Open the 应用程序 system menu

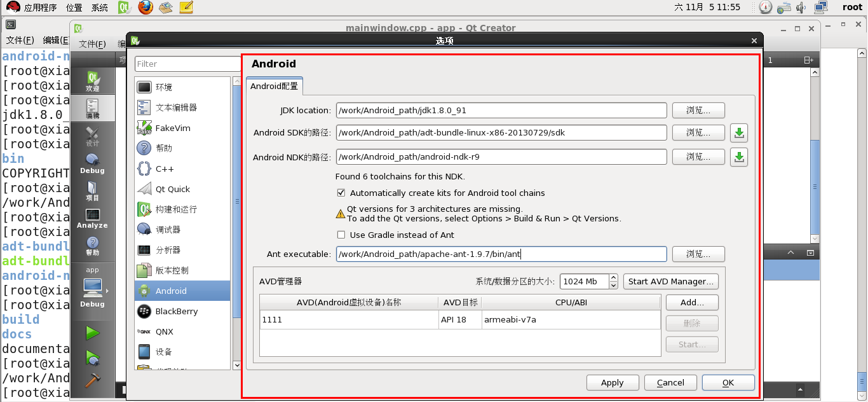pyautogui.click(x=32, y=8)
